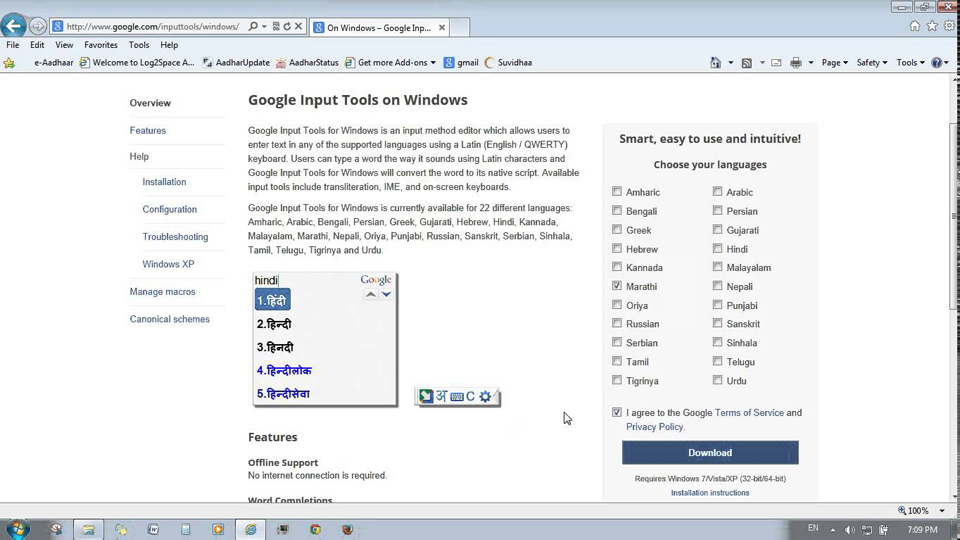This screenshot has width=960, height=540.
Task: Check the Gujarati language checkbox
Action: coord(717,230)
